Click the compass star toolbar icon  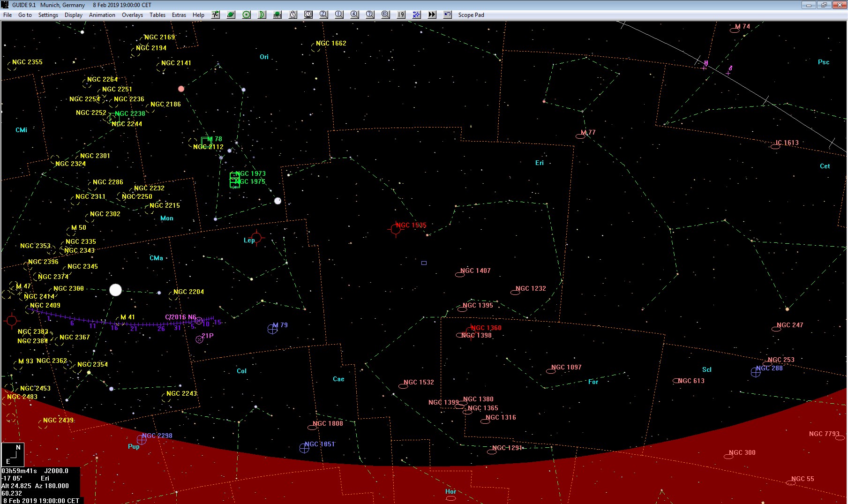tap(216, 15)
